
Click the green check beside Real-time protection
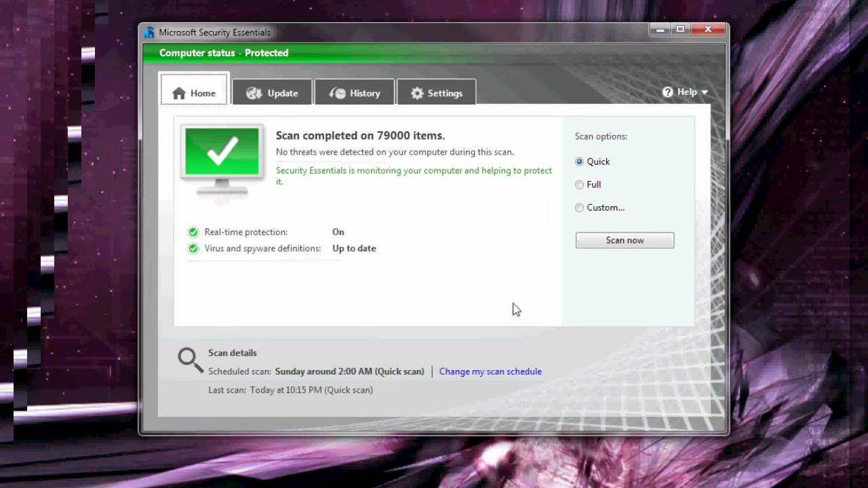pos(193,232)
